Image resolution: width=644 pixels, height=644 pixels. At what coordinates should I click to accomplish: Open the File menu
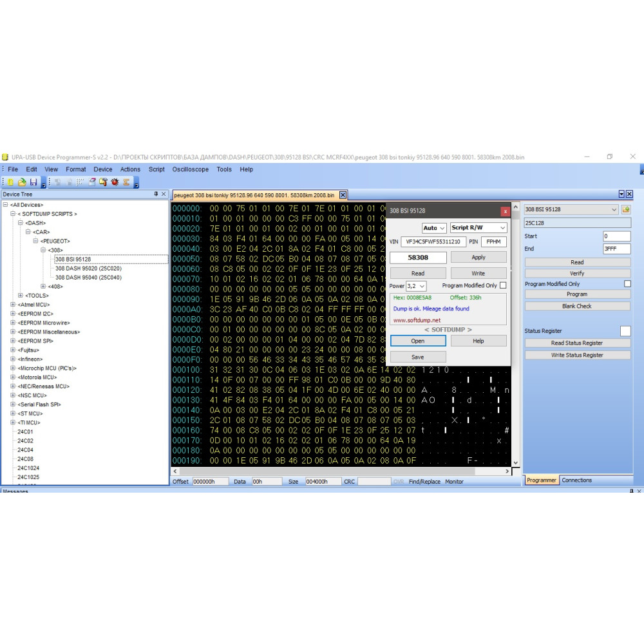tap(13, 169)
